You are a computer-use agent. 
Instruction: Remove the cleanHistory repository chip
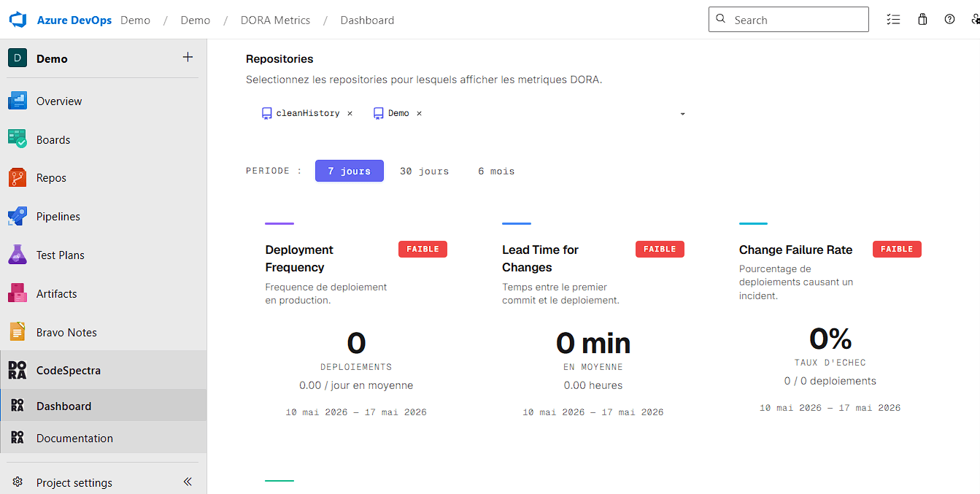(350, 113)
